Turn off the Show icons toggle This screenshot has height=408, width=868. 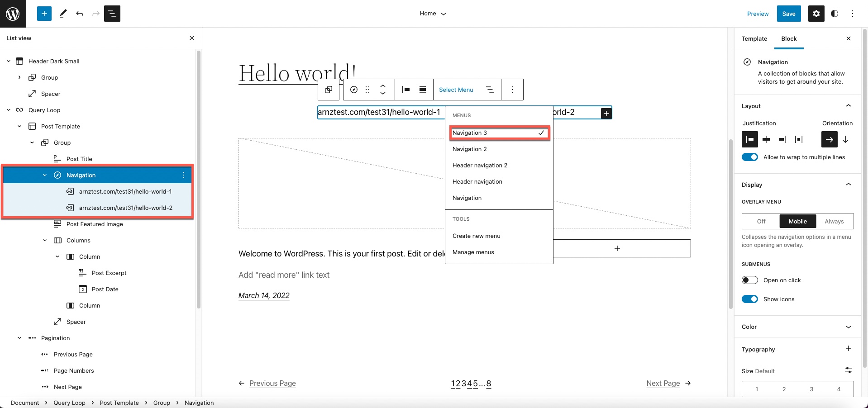749,299
